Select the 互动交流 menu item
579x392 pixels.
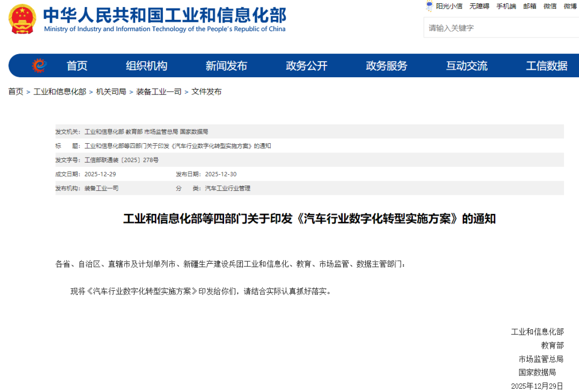[x=466, y=66]
